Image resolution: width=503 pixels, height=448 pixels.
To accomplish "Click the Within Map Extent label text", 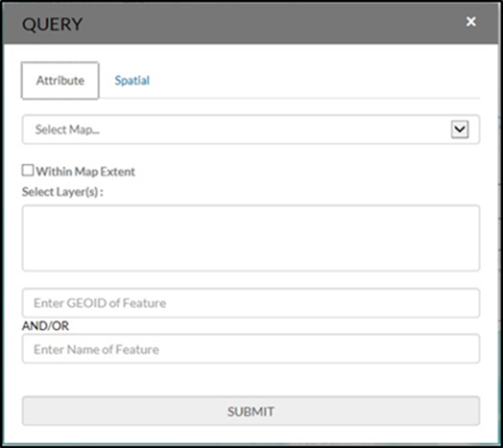I will point(85,172).
